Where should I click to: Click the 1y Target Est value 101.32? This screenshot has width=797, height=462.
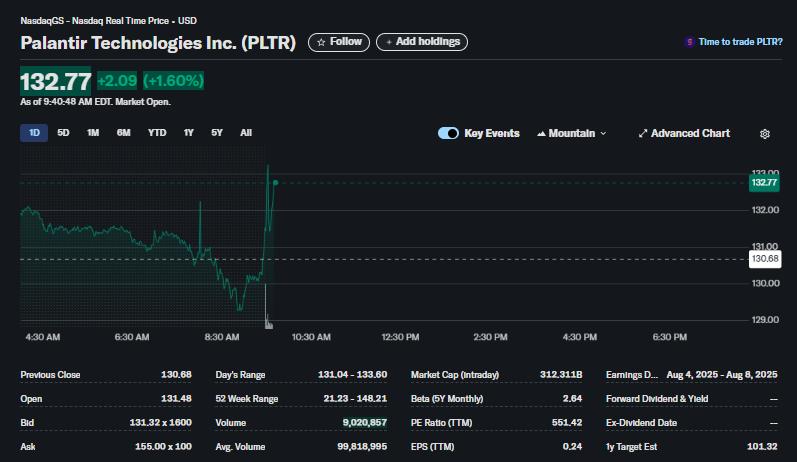[x=762, y=447]
